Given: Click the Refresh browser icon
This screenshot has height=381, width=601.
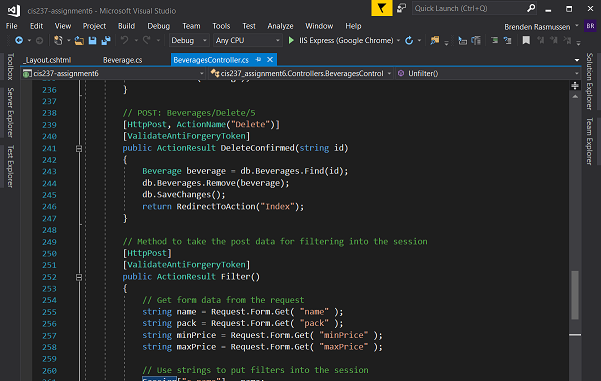Looking at the screenshot, I should pos(409,40).
